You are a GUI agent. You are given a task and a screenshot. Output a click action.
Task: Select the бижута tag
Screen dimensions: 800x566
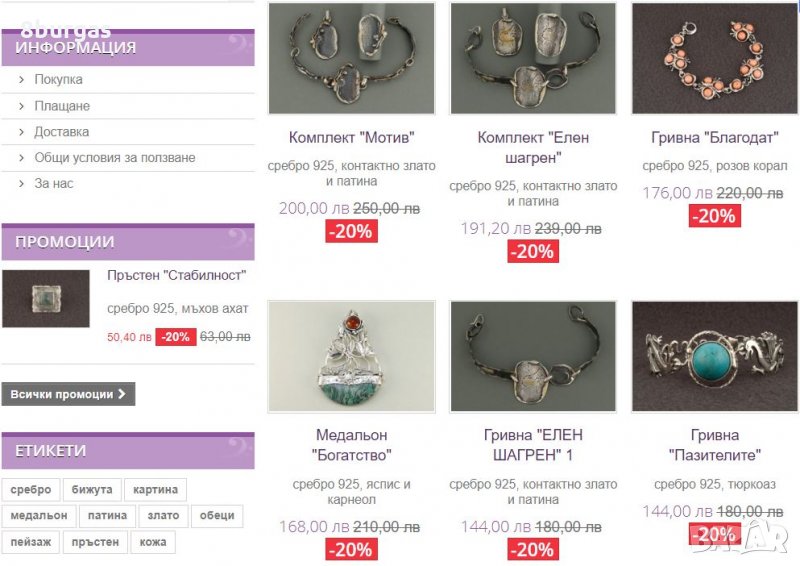point(92,489)
